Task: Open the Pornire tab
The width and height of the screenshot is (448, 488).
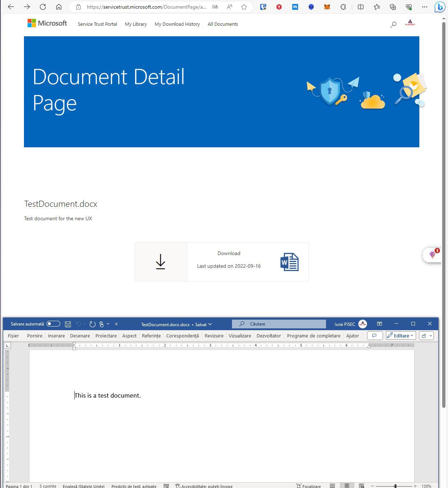Action: 34,336
